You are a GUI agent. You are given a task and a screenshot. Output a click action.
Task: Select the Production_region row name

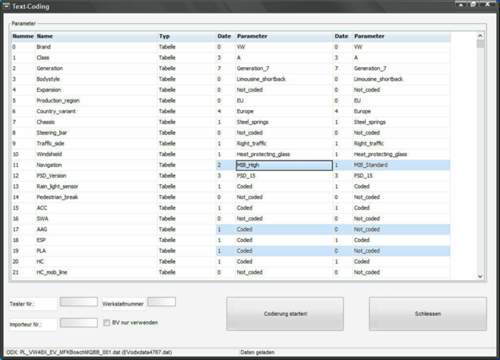58,101
